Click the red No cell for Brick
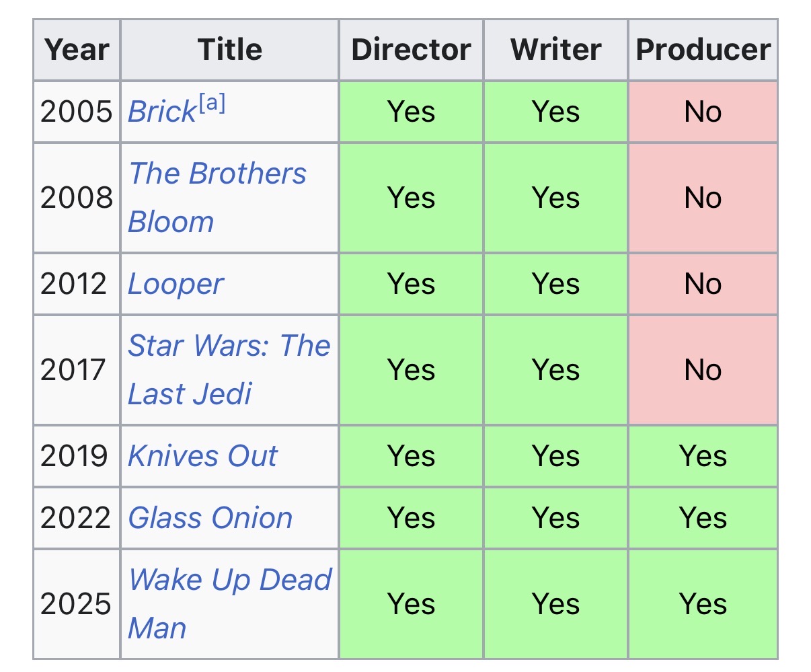Image resolution: width=811 pixels, height=672 pixels. (703, 112)
